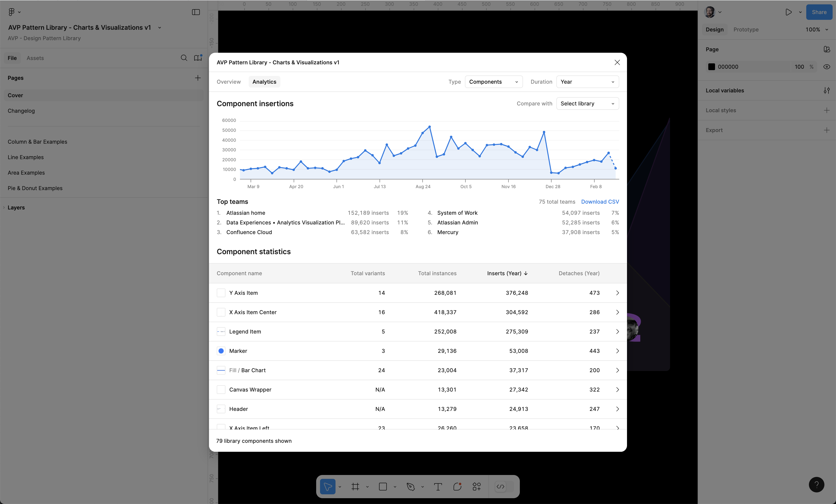836x504 pixels.
Task: Switch to the Prototype tab
Action: coord(746,30)
